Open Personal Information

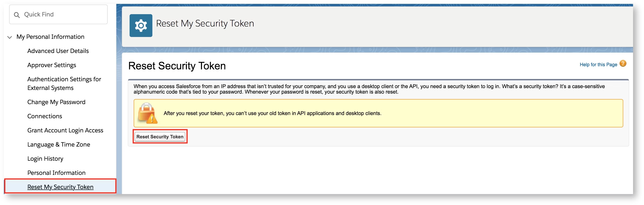56,172
